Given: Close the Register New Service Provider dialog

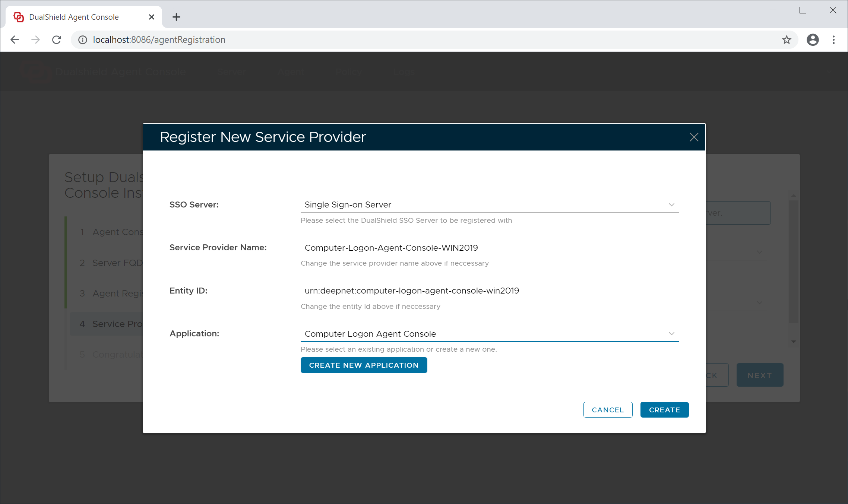Looking at the screenshot, I should 693,137.
